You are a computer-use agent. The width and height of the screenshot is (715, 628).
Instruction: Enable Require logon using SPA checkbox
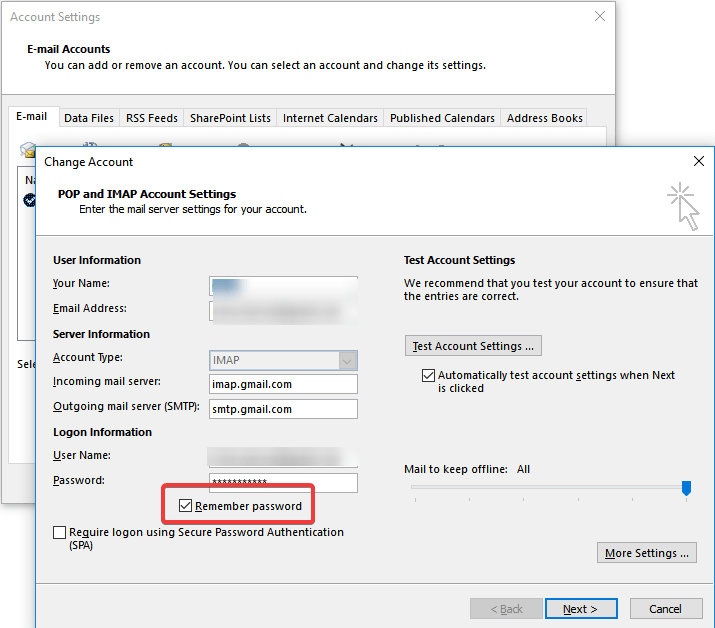[x=59, y=532]
